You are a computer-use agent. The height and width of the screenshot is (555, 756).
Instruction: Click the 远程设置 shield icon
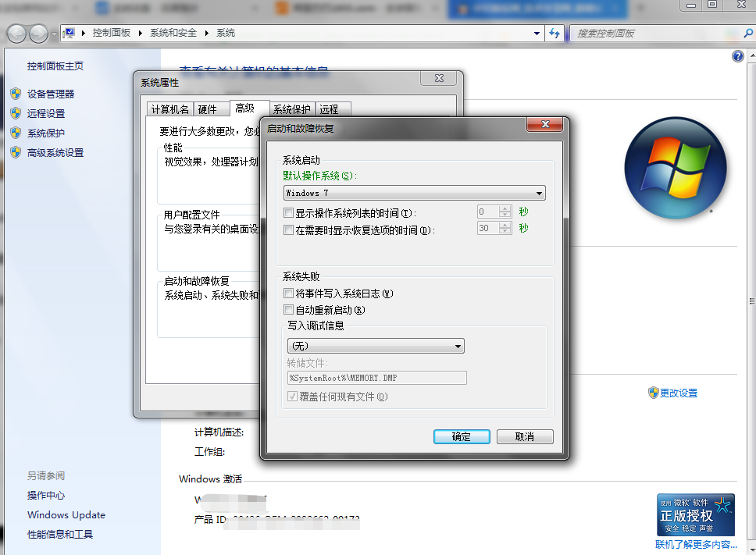point(16,113)
